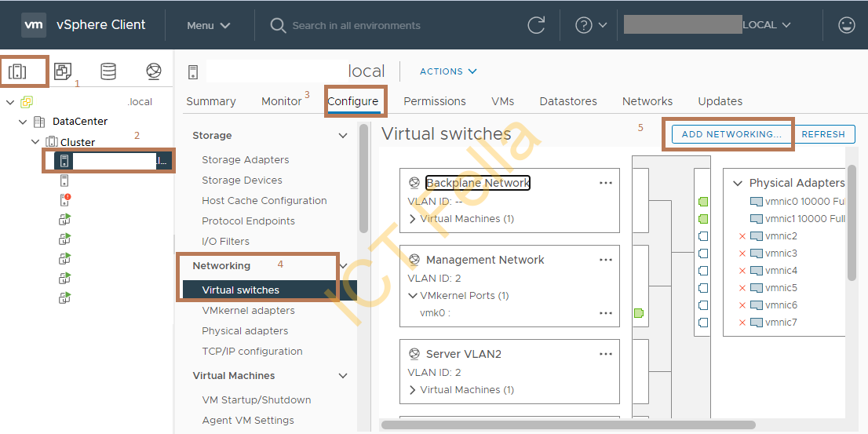The height and width of the screenshot is (434, 868).
Task: Collapse the DataCenter tree chevron
Action: 23,121
